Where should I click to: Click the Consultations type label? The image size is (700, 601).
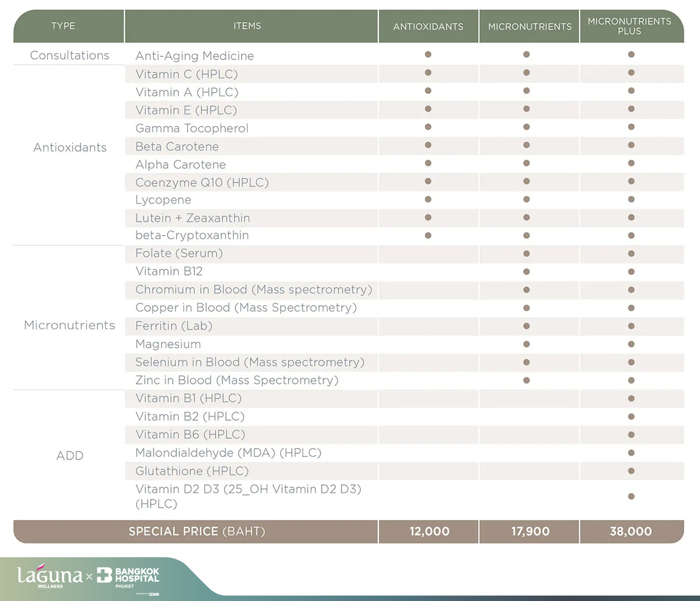(69, 55)
